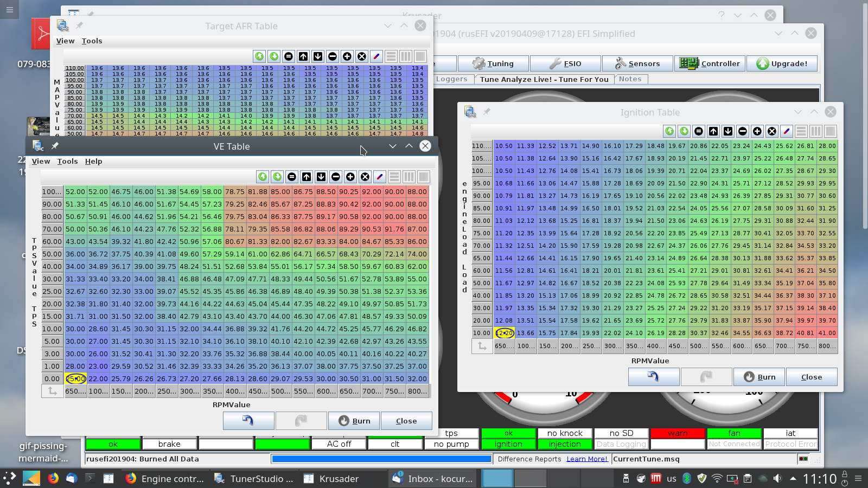Click the smooth cells icon in VE Table toolbar
868x488 pixels.
(x=424, y=177)
